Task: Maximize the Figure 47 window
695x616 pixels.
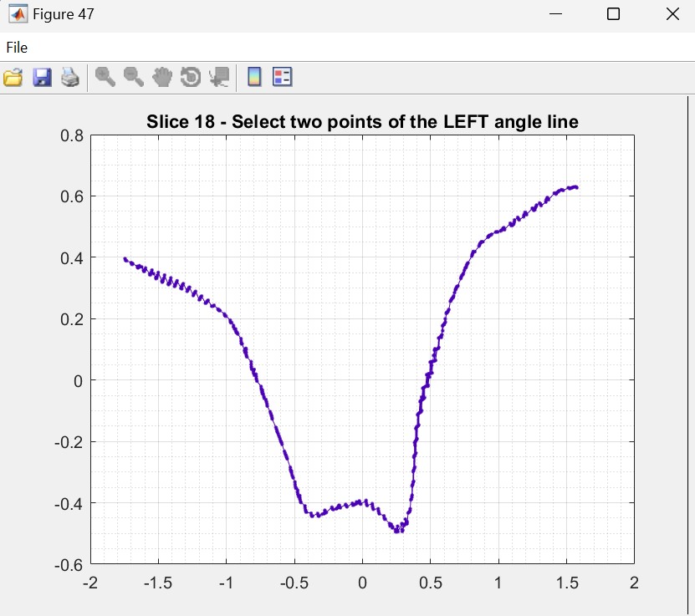Action: click(613, 14)
